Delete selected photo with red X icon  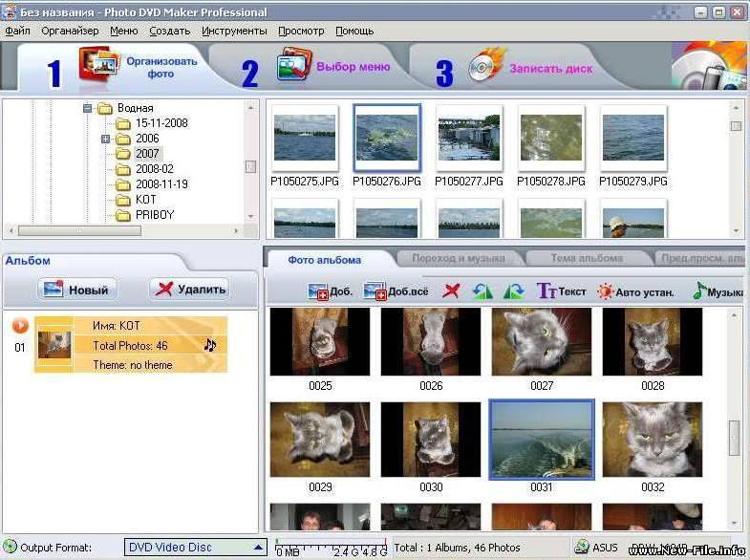point(451,291)
